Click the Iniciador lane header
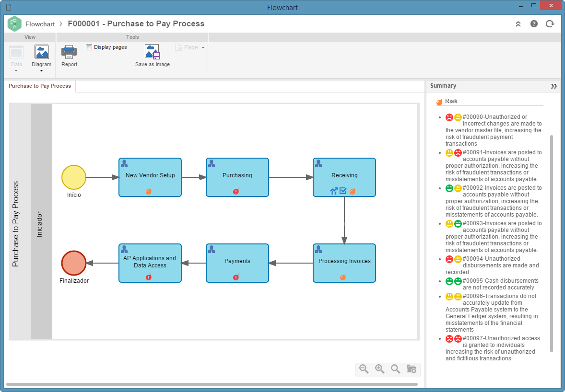This screenshot has height=392, width=565. 41,222
